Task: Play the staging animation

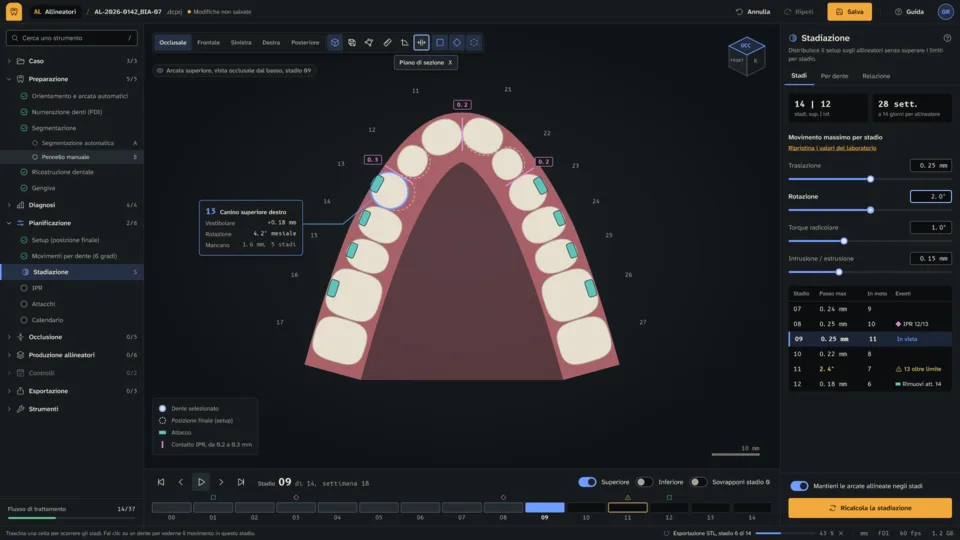Action: [201, 482]
